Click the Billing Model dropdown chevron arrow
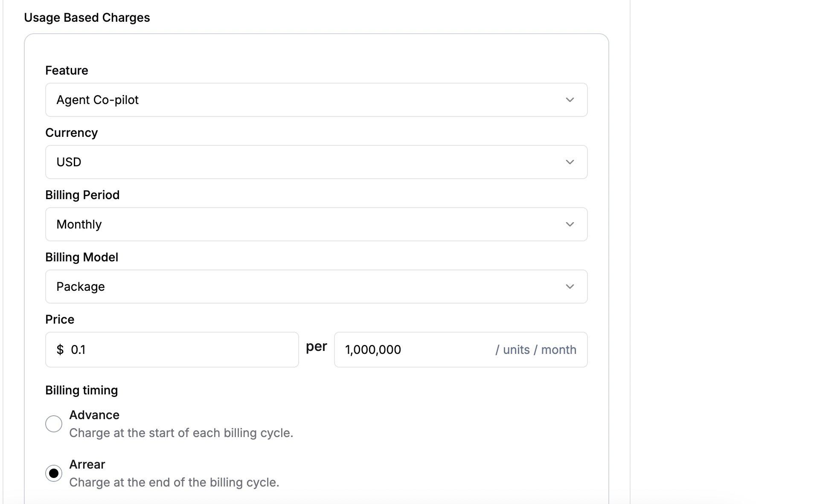814x504 pixels. 570,287
